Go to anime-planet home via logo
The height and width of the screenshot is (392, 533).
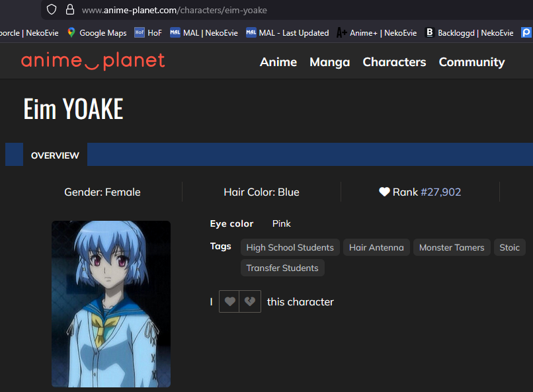point(93,61)
